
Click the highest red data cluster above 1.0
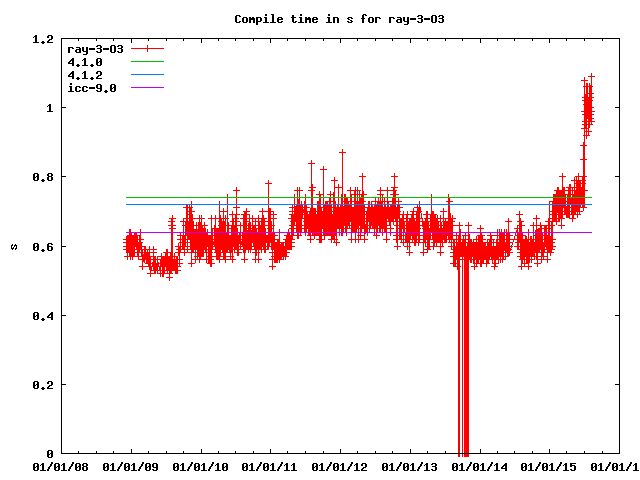pos(588,102)
